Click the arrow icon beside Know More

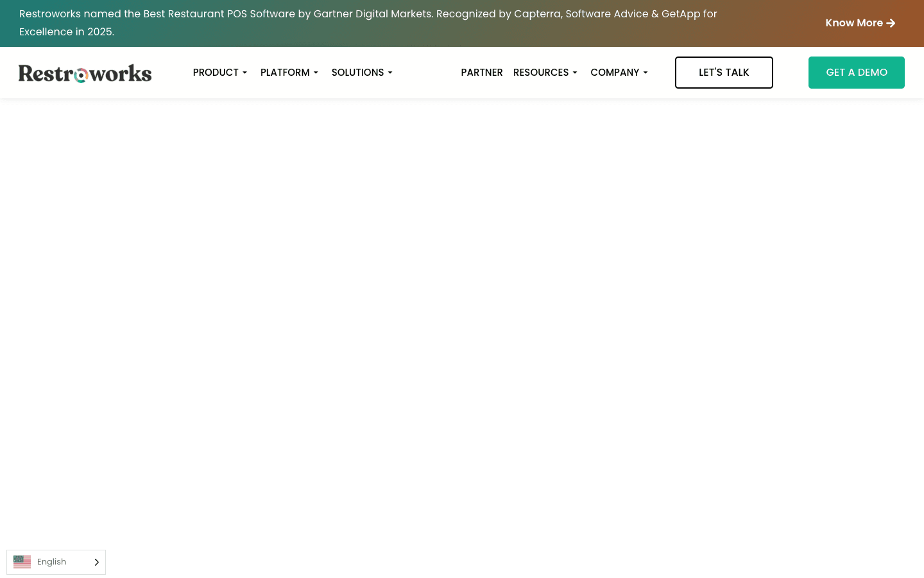891,23
